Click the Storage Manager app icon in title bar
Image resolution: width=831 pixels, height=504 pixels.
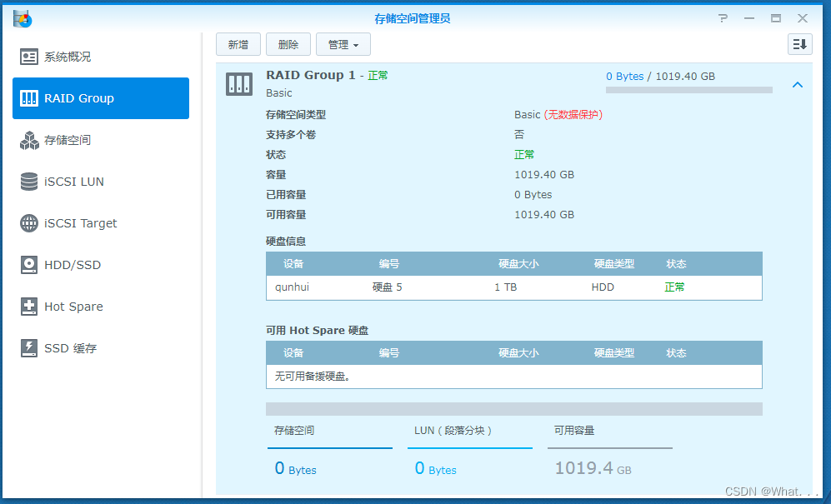(x=23, y=19)
